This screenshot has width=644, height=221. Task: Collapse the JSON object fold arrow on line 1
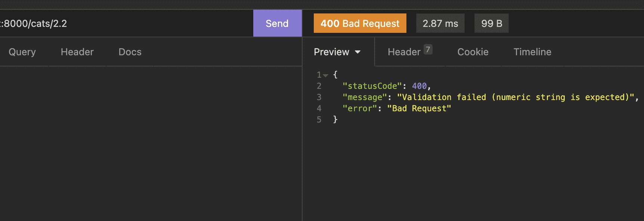point(326,75)
